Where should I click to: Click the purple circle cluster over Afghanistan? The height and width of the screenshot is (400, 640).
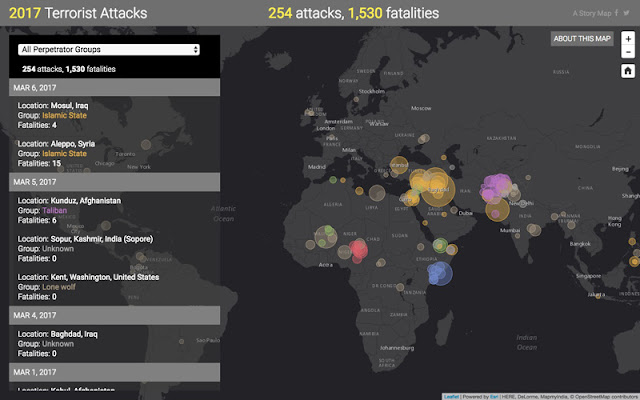(495, 187)
